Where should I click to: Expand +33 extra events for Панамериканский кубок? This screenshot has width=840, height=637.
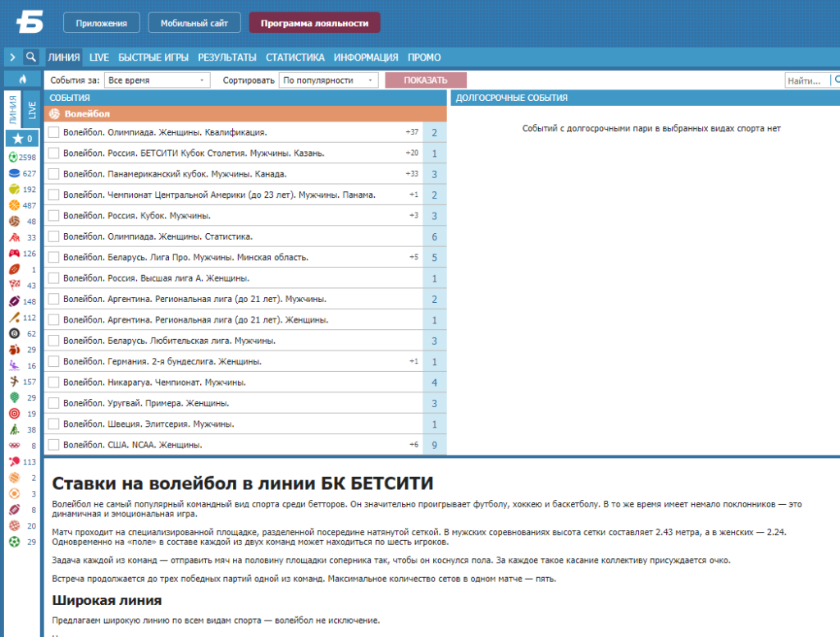[412, 174]
